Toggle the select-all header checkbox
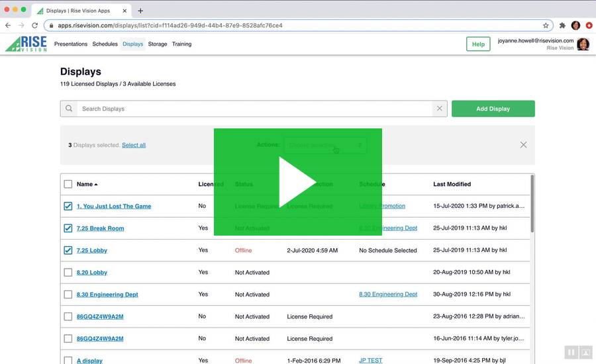Viewport: 596px width, 364px height. (x=68, y=184)
